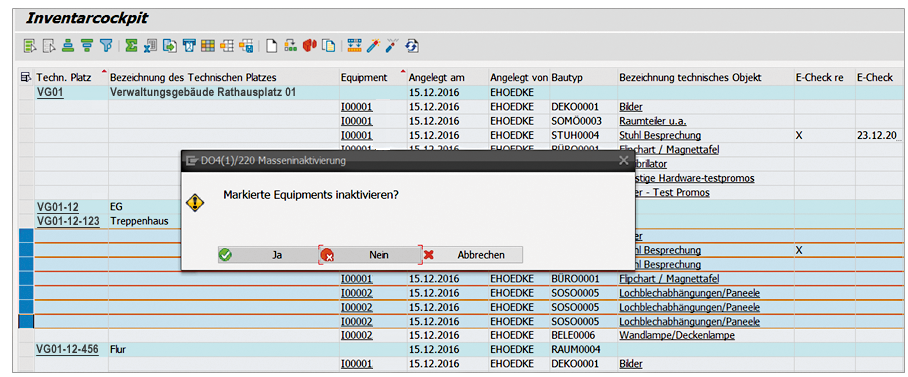Confirm with the Ja button
Viewport: 908px width, 377px height.
pos(268,255)
